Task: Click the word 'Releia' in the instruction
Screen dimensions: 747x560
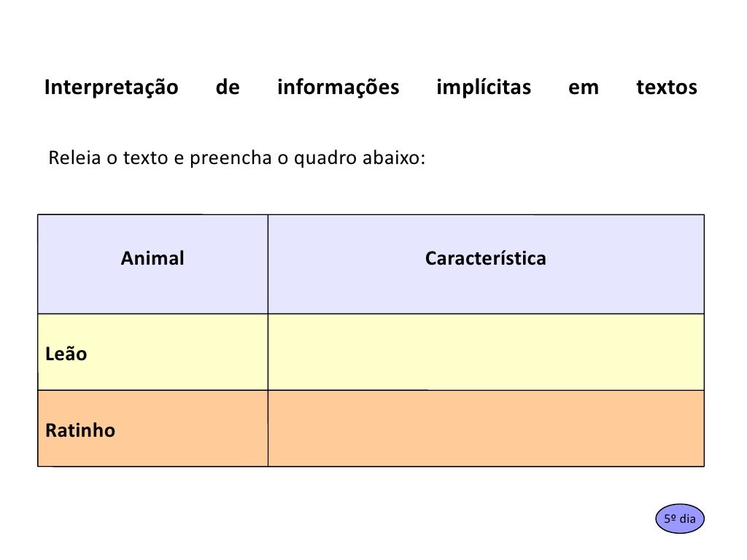Action: [75, 157]
